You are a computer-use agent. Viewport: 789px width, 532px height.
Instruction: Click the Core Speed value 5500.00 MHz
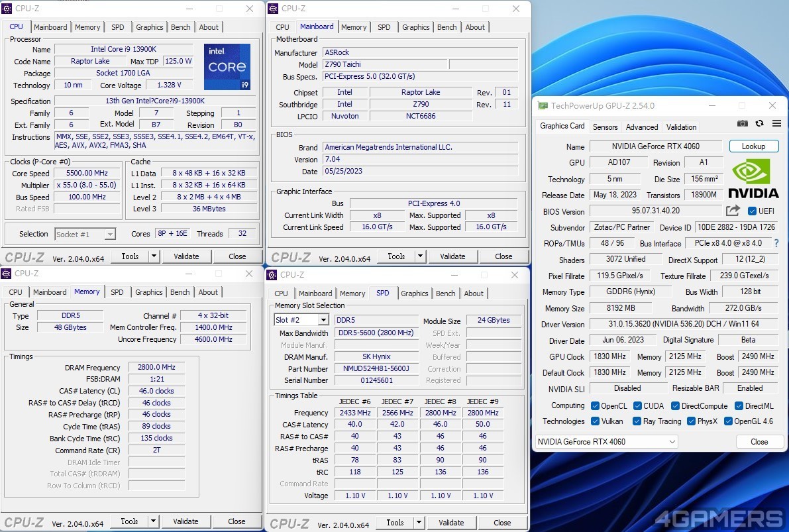click(x=87, y=173)
